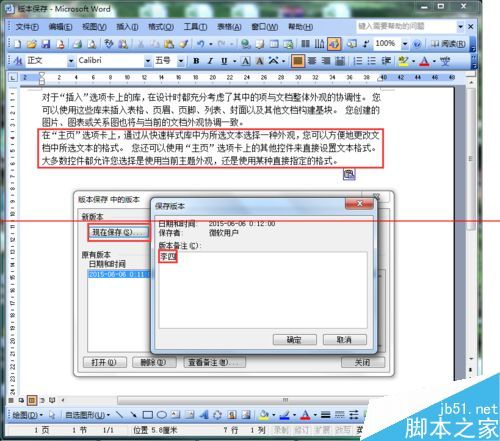Apply font color red A
The image size is (500, 441).
tap(424, 61)
